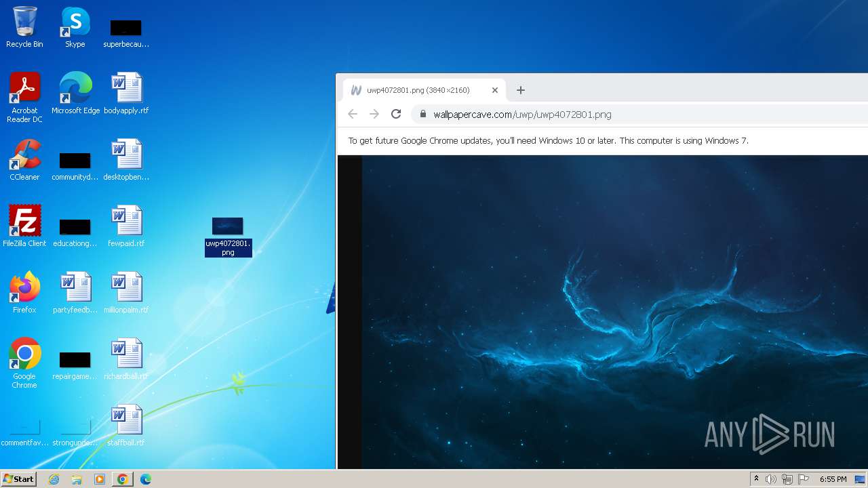Open Edge from the taskbar

pyautogui.click(x=146, y=479)
